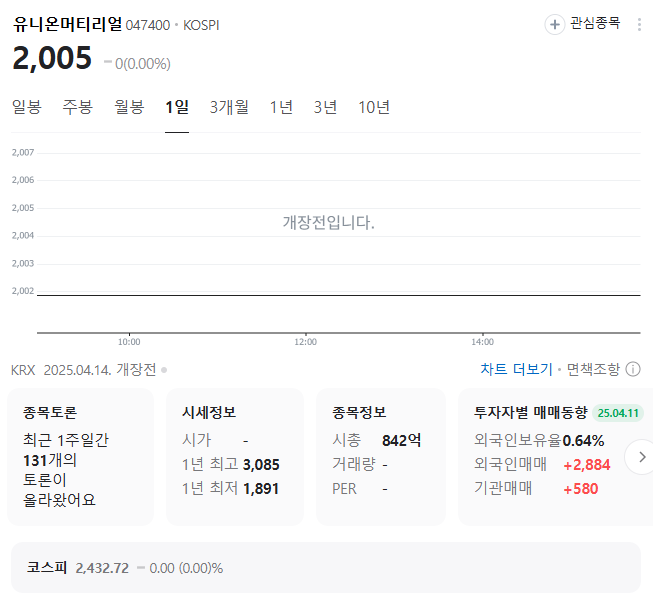The width and height of the screenshot is (653, 599).
Task: Click the current price 2,005
Action: (x=52, y=58)
